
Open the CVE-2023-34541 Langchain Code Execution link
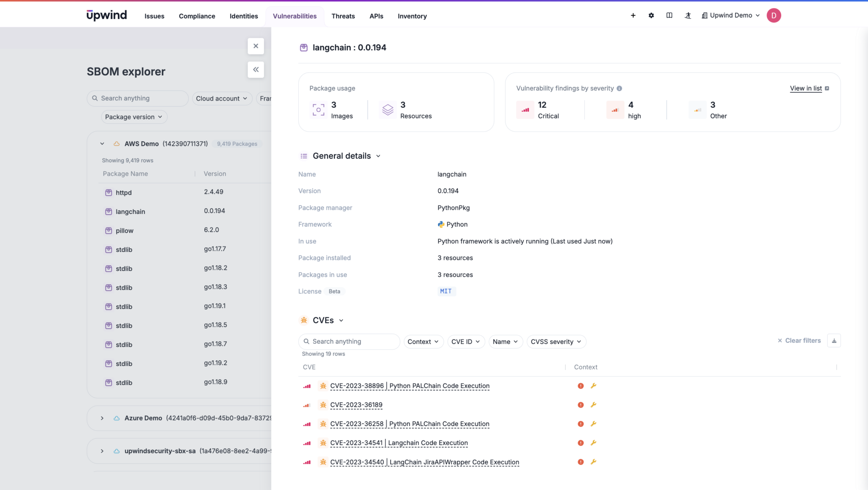pyautogui.click(x=399, y=442)
